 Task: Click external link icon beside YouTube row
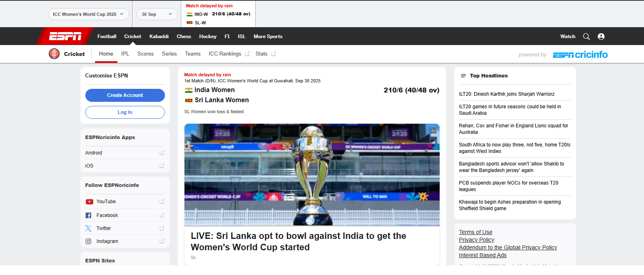pyautogui.click(x=162, y=202)
